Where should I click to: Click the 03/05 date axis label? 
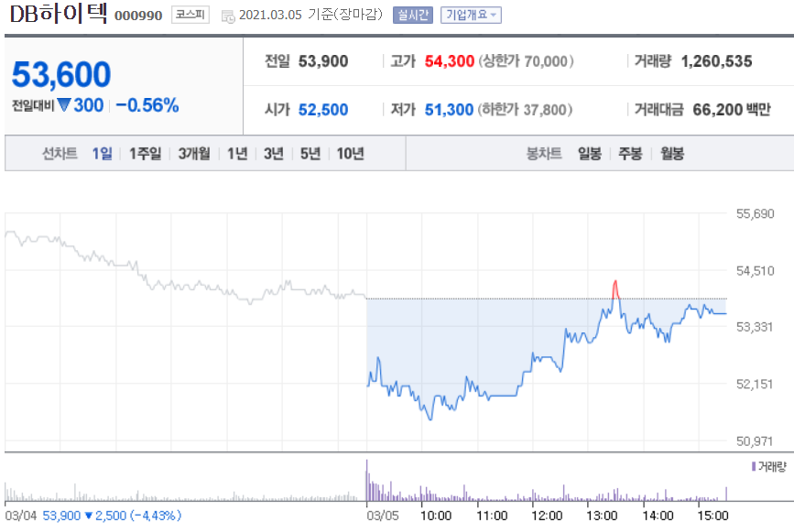(383, 516)
